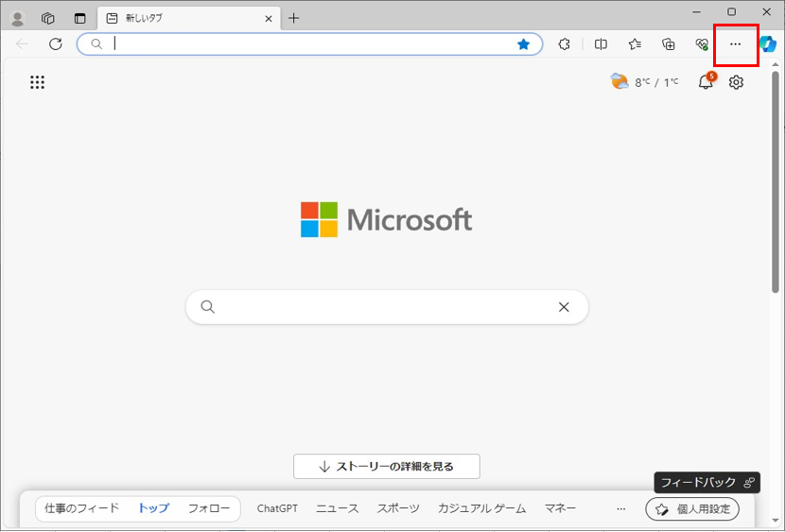Open a new tab with plus button
Screen dimensions: 785x532
coord(294,19)
